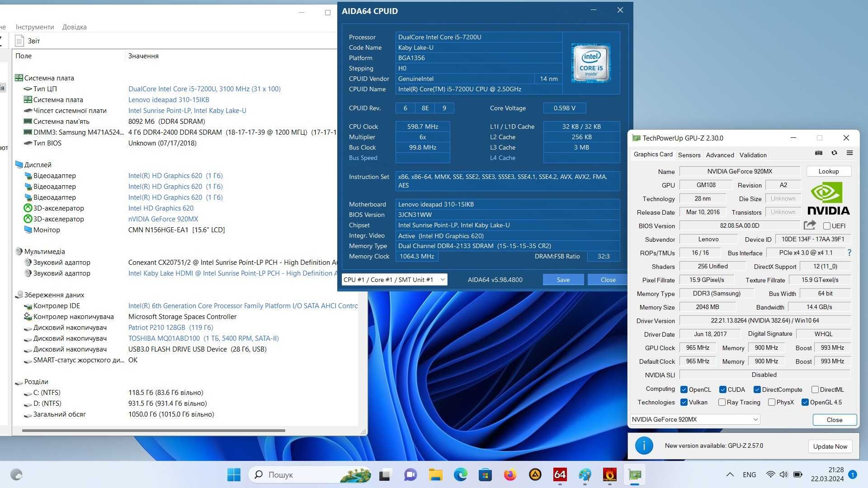Click the Intel Core i5 logo badge

pos(591,63)
